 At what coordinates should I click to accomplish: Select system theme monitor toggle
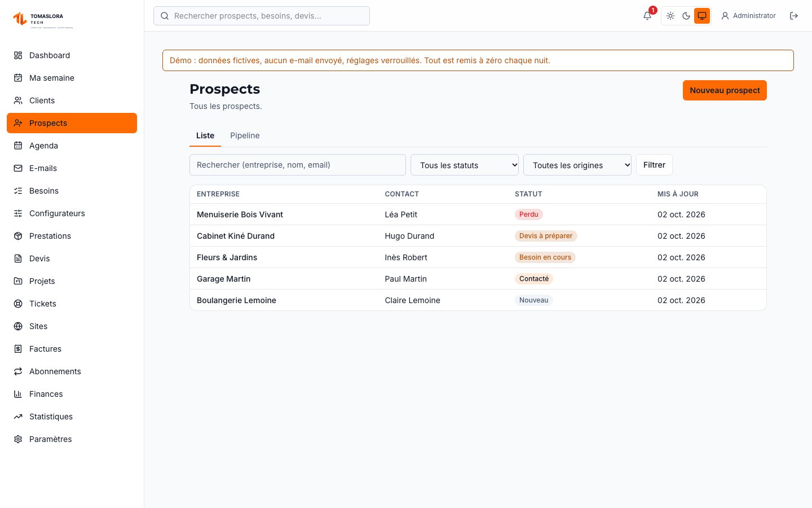(x=702, y=16)
